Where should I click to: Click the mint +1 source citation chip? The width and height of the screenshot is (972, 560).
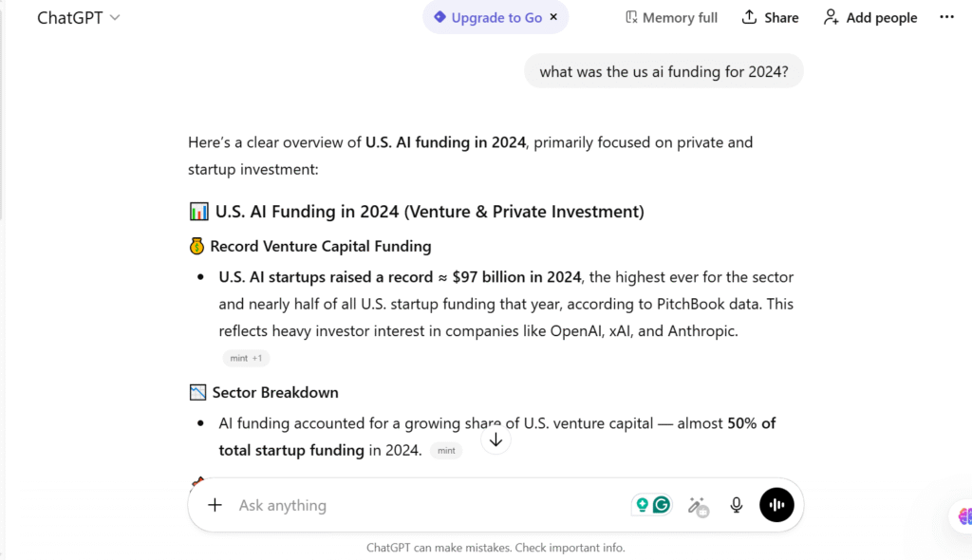246,358
